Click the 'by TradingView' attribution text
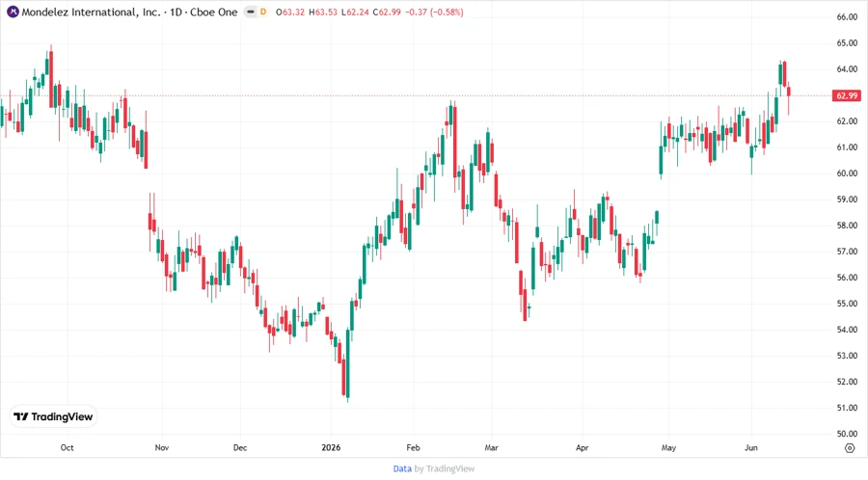This screenshot has width=868, height=480. click(x=445, y=469)
